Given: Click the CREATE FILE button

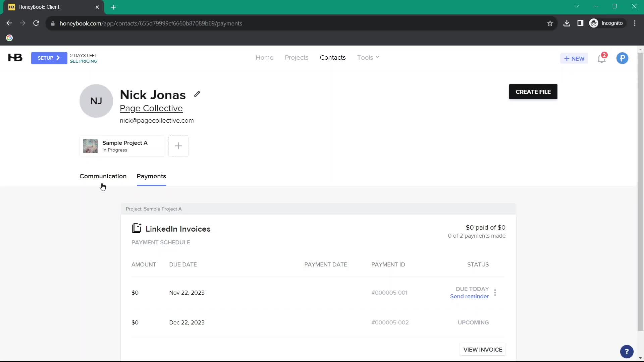Looking at the screenshot, I should (533, 92).
